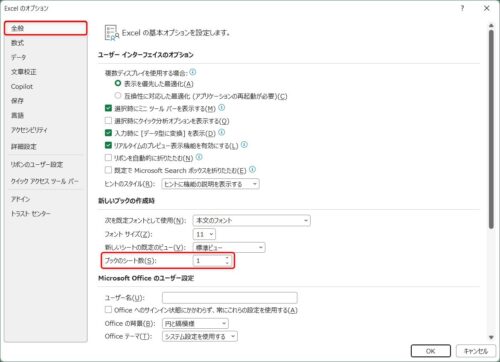The image size is (500, 362).
Task: Click info icon beside 複数ディスプレイを使用する場合
Action: [x=193, y=72]
